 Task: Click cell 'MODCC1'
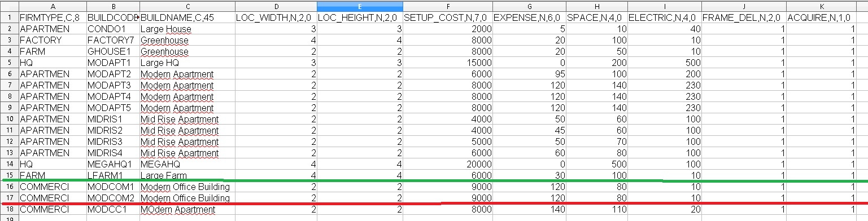tap(112, 209)
